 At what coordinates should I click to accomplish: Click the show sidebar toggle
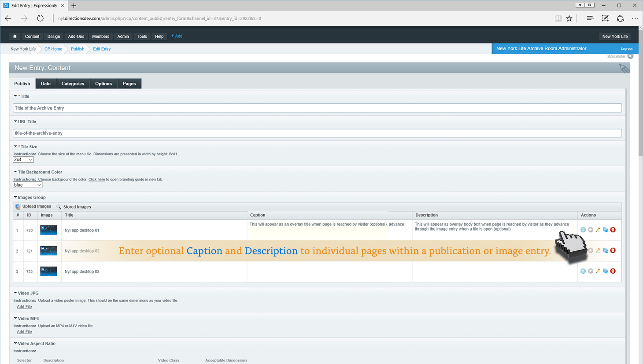(617, 56)
